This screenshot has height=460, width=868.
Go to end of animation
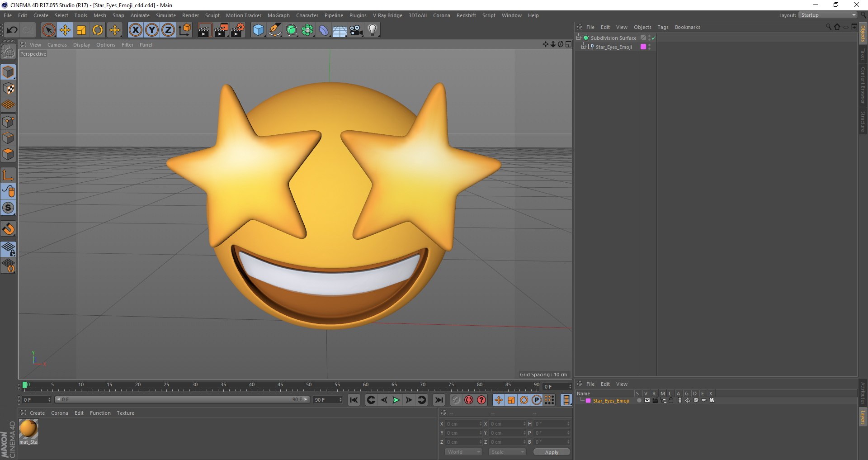point(439,400)
